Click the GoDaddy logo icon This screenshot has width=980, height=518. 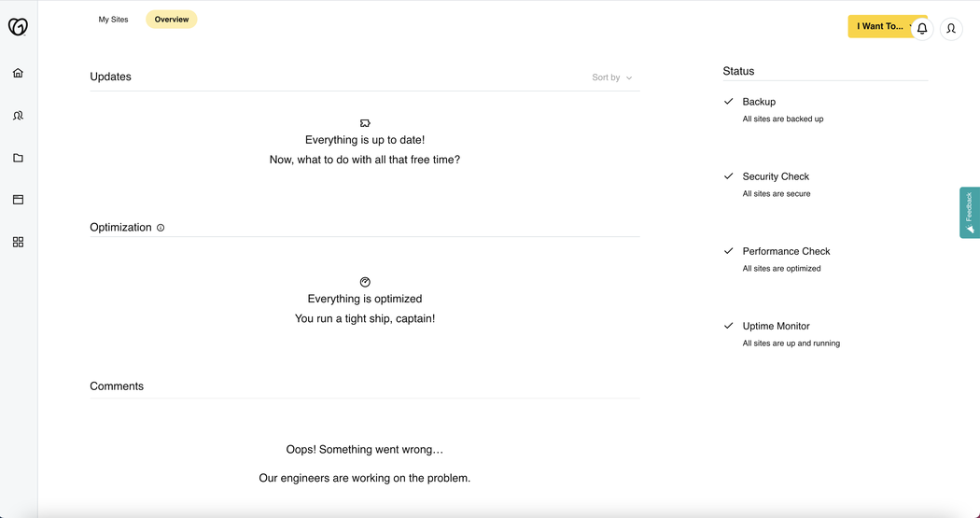(x=18, y=27)
